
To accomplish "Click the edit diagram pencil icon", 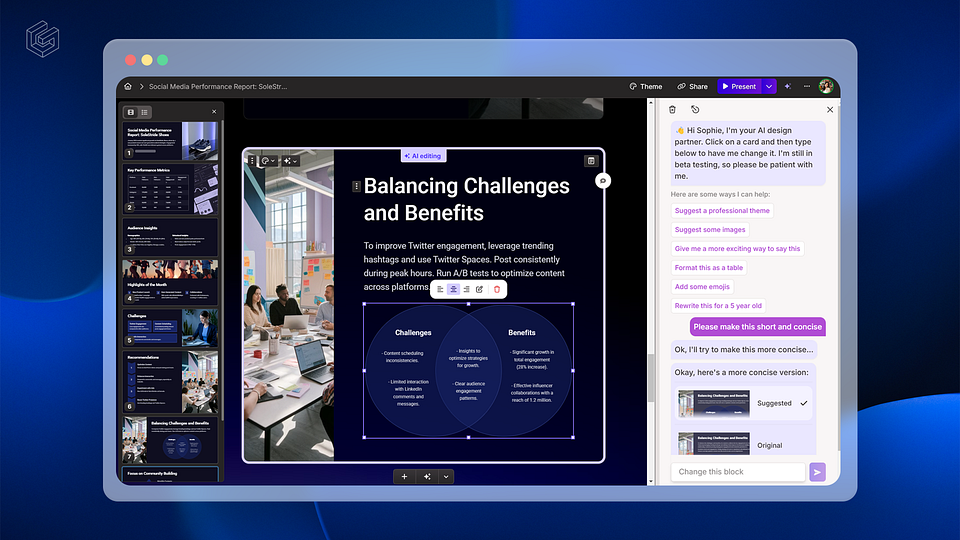I will click(479, 289).
